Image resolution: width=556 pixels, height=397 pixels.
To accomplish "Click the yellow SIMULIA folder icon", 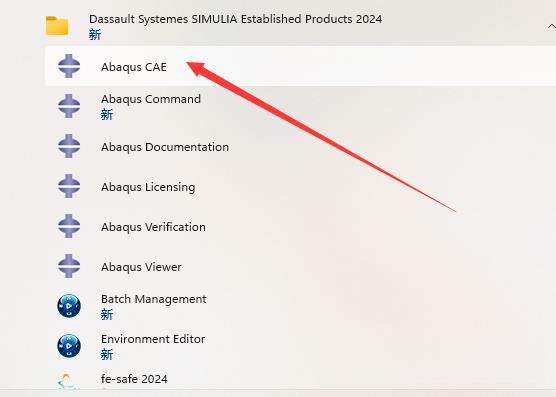I will coord(57,26).
